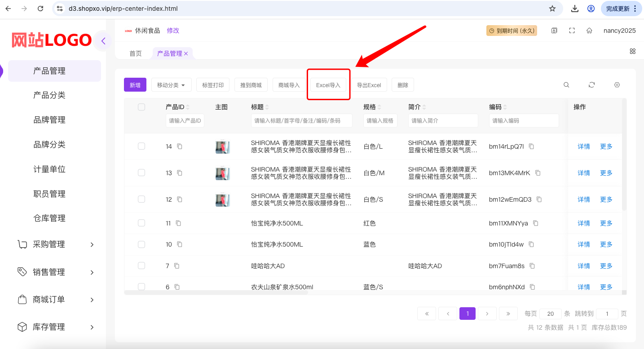Click the 标签打印 button

point(213,85)
